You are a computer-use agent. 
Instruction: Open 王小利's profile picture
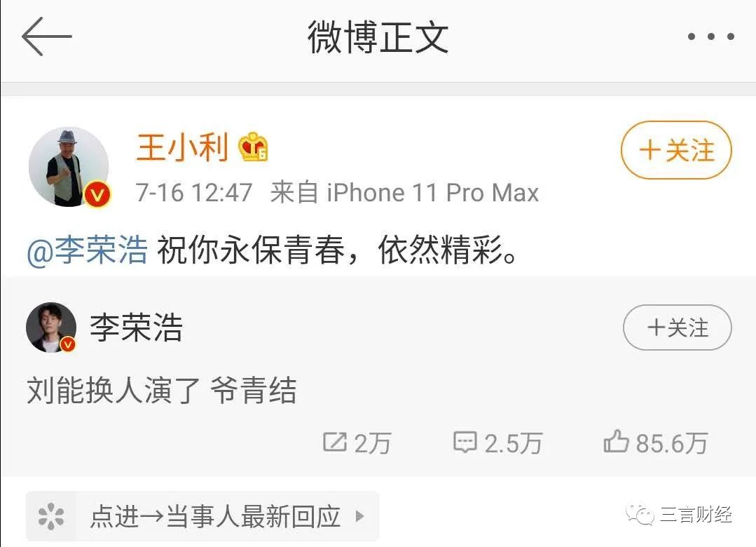(69, 167)
